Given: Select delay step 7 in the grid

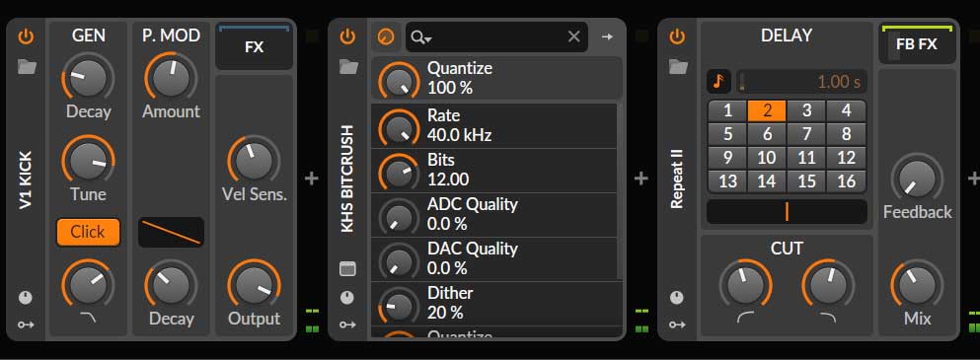Looking at the screenshot, I should pyautogui.click(x=806, y=134).
